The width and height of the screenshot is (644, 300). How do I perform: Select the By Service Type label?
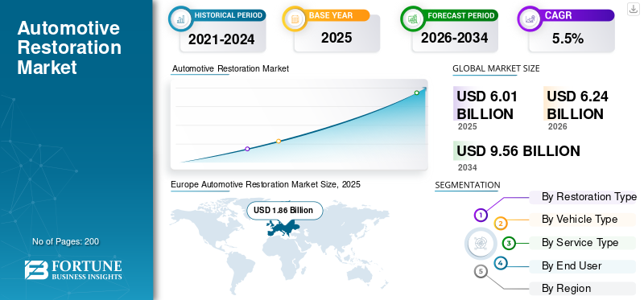580,243
